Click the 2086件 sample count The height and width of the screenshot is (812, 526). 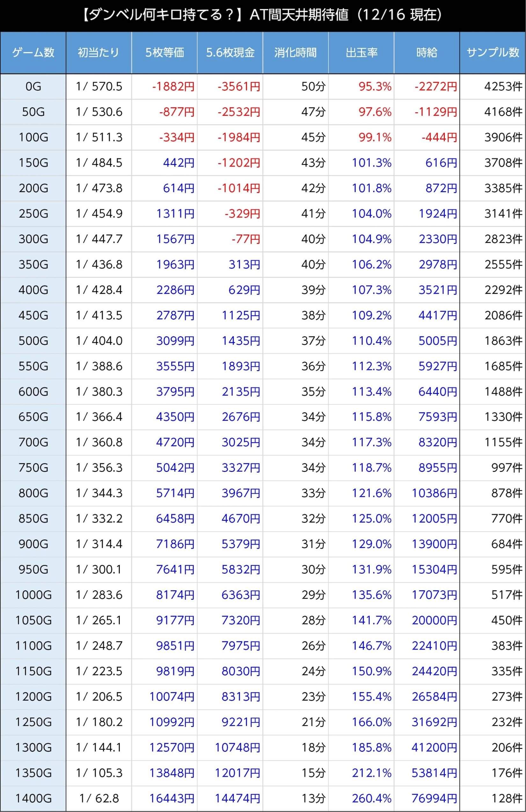point(503,315)
